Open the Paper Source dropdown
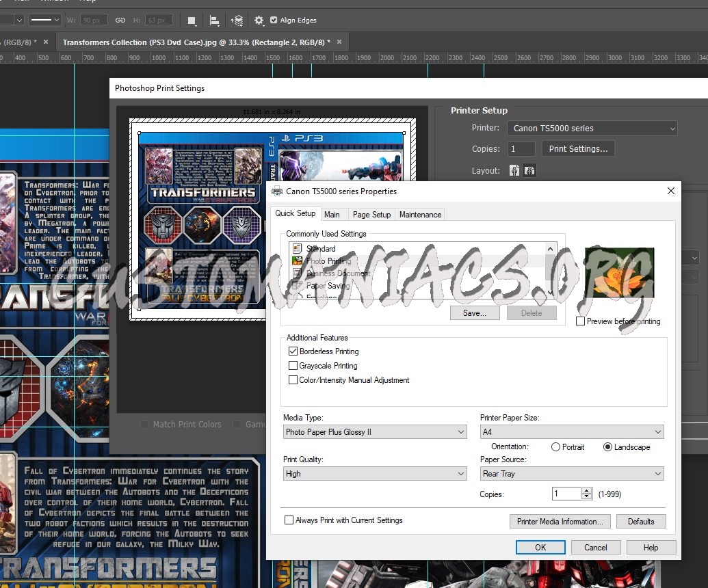 click(x=572, y=473)
